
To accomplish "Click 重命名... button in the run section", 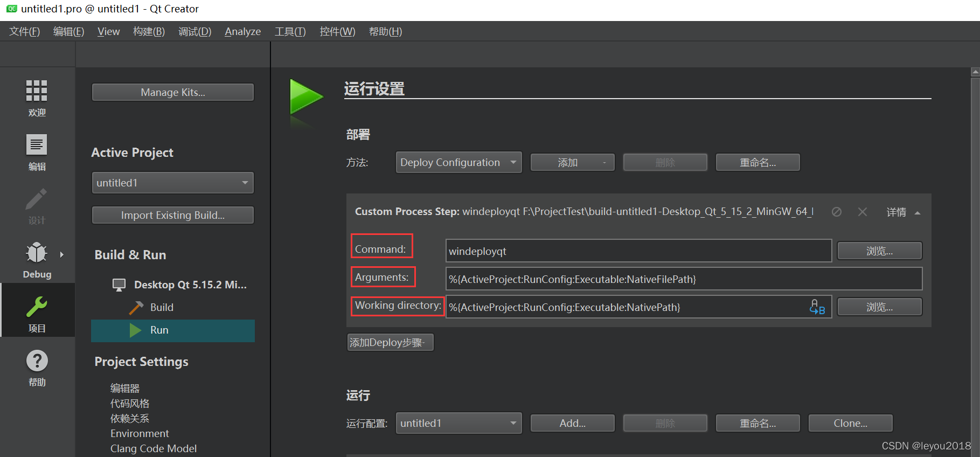I will [x=758, y=423].
